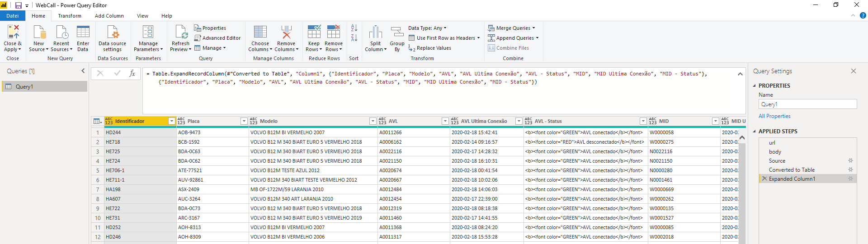This screenshot has height=244, width=868.
Task: Sort descending with Z-A icon
Action: pos(354,38)
